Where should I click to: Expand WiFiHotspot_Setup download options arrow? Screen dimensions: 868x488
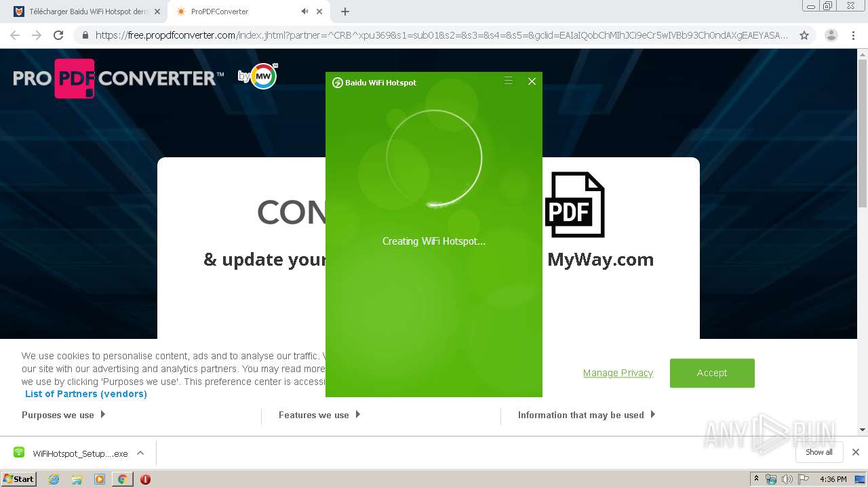140,453
